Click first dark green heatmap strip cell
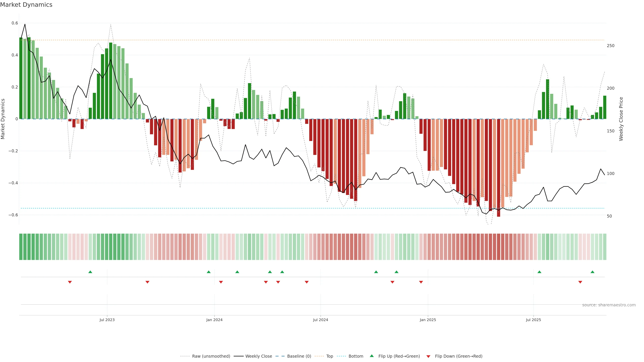 click(21, 247)
